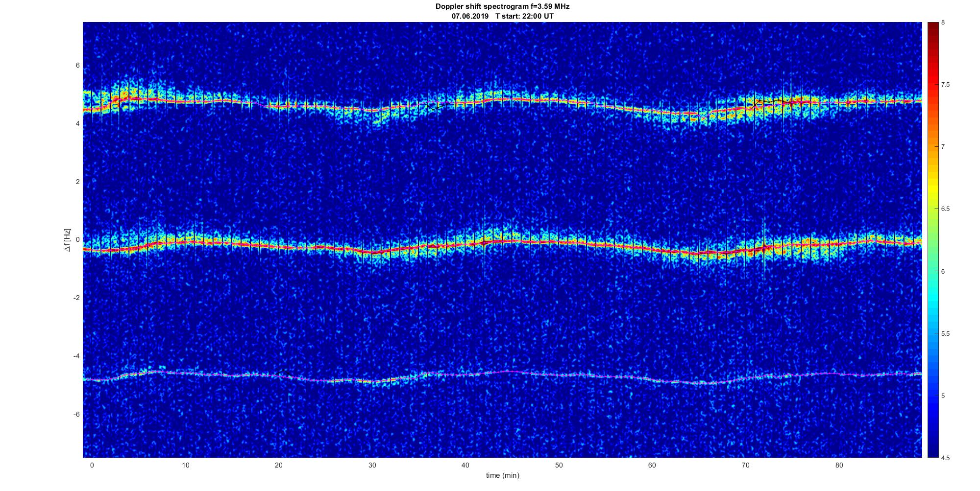Image resolution: width=980 pixels, height=491 pixels.
Task: Click the y-axis tick label '6'
Action: [x=77, y=66]
